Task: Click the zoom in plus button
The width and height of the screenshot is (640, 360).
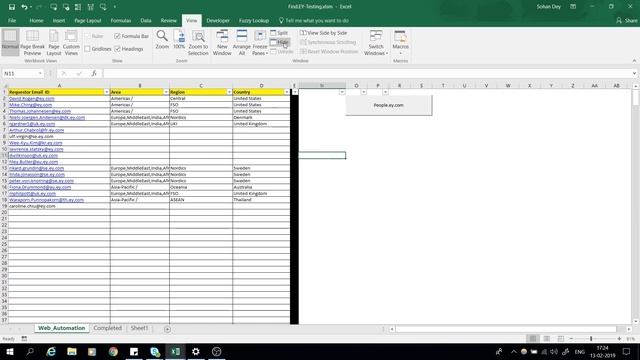Action: 619,339
